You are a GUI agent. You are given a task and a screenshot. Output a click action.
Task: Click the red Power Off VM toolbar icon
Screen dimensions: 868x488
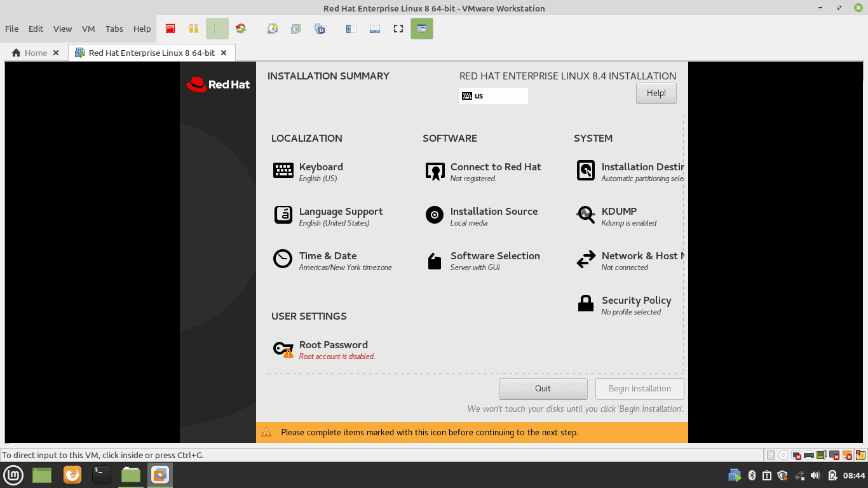tap(170, 29)
